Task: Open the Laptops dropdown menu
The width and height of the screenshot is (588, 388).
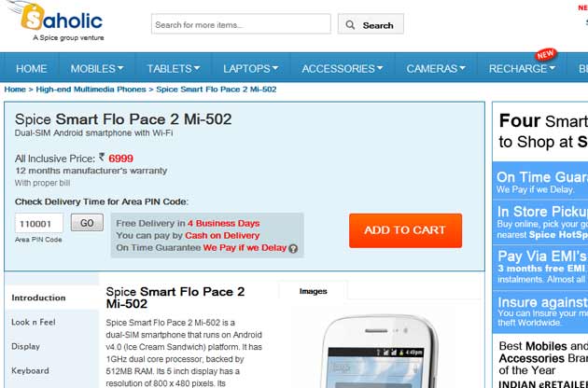Action: [250, 69]
